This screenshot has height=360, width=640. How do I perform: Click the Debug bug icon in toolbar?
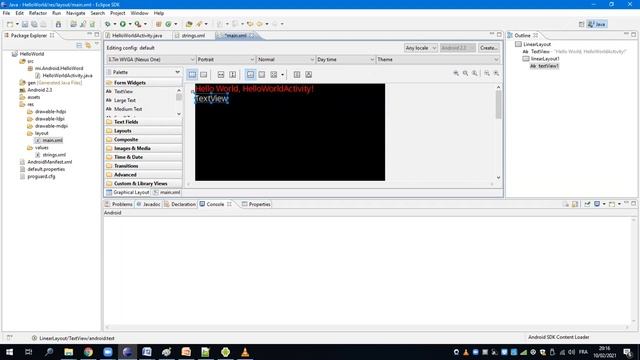[x=108, y=24]
